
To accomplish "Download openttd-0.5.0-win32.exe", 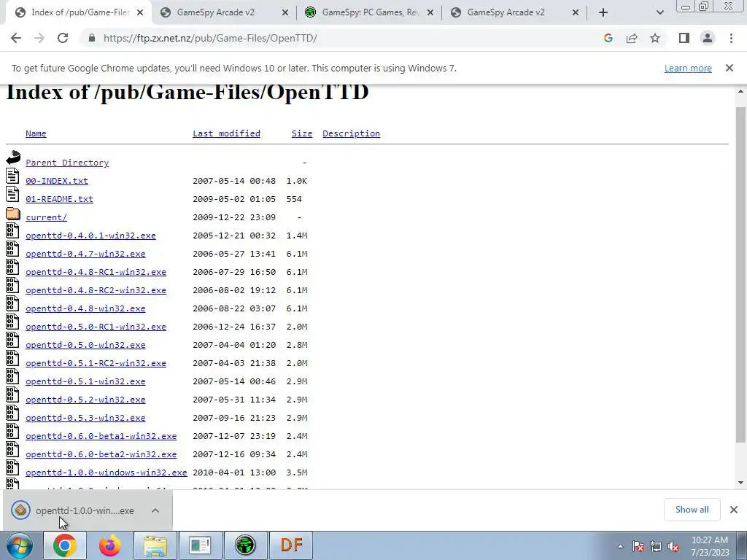I will point(85,345).
